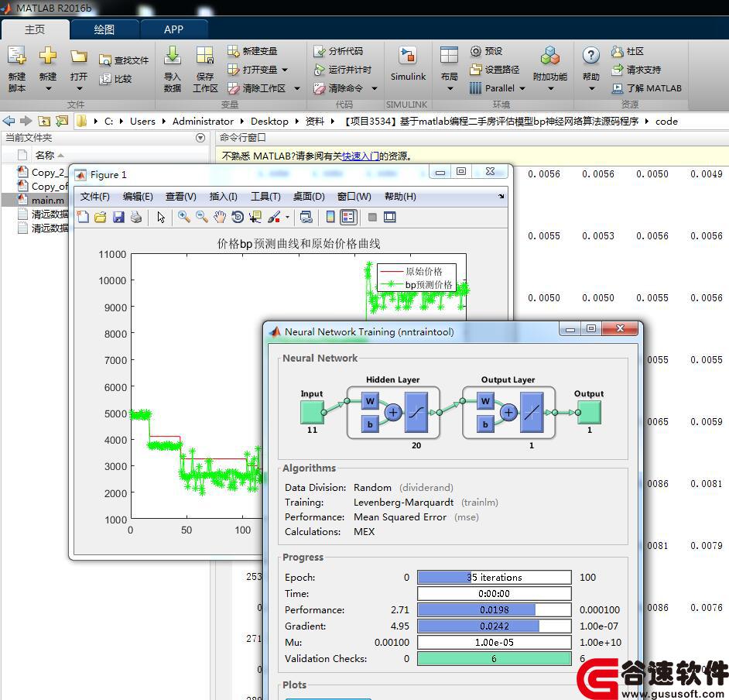Screen dimensions: 729x700
Task: Switch to the 绘图 (Plots) tab
Action: click(104, 29)
